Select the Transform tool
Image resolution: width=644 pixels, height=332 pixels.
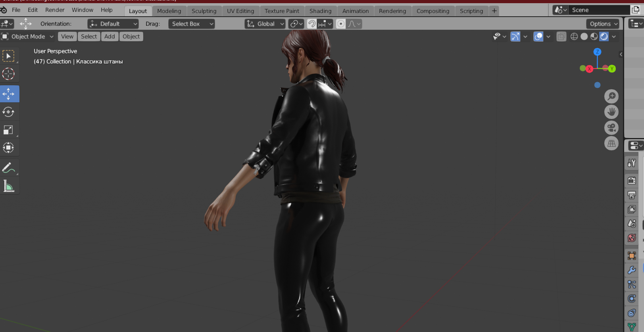(8, 148)
